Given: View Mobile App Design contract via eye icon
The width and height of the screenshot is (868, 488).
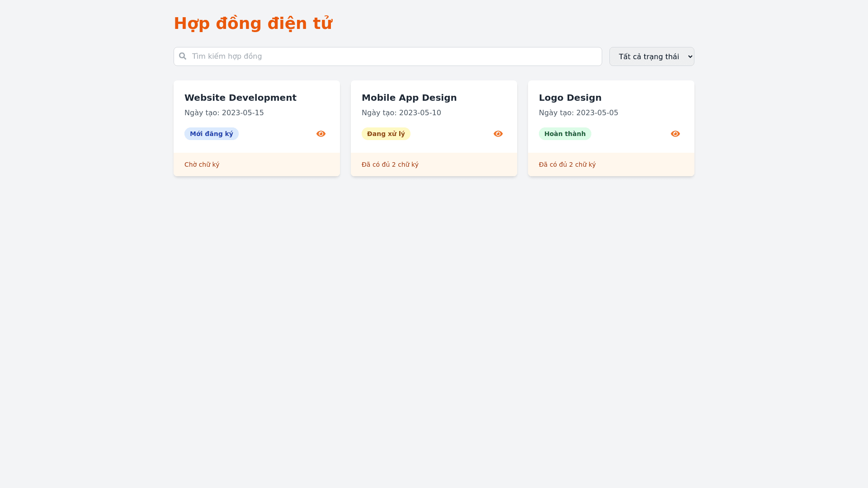Looking at the screenshot, I should click(x=498, y=134).
